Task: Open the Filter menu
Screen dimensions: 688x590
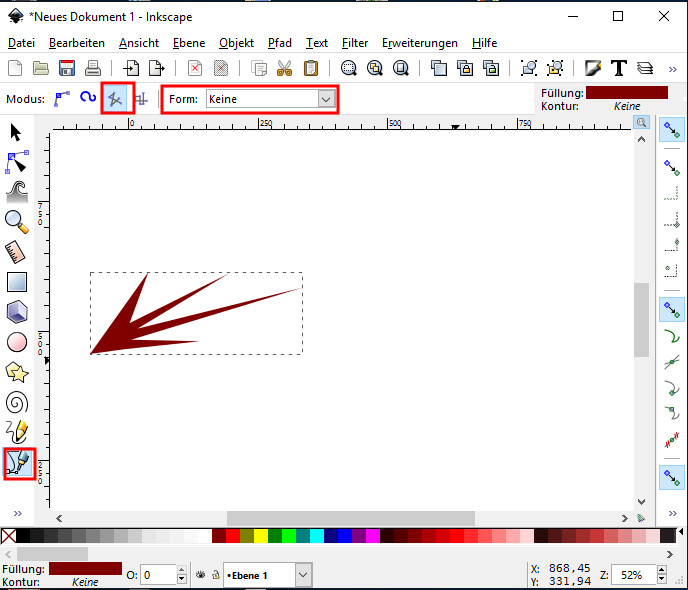Action: tap(355, 43)
